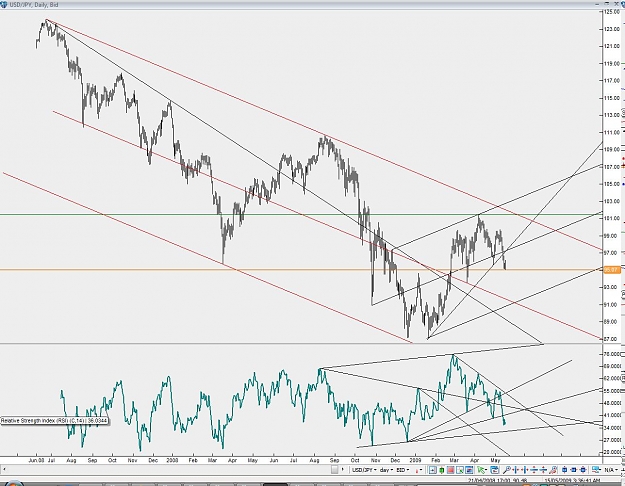Viewport: 625px width, 486px height.
Task: Click the 2009 label on the time axis
Action: [x=415, y=460]
